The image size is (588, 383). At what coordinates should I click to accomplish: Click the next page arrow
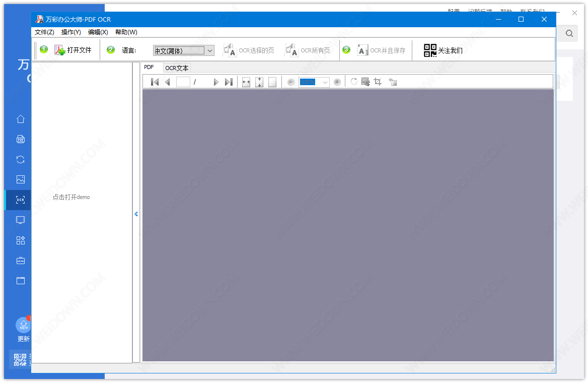click(216, 82)
